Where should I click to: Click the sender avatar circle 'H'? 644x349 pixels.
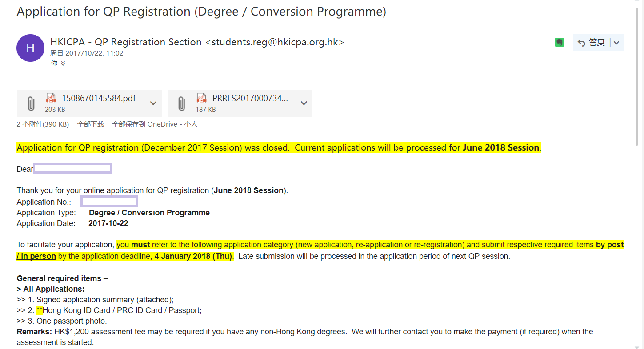pyautogui.click(x=30, y=48)
